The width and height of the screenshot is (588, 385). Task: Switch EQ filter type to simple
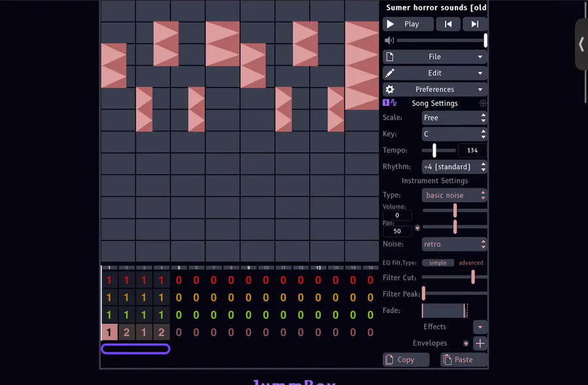(x=438, y=263)
